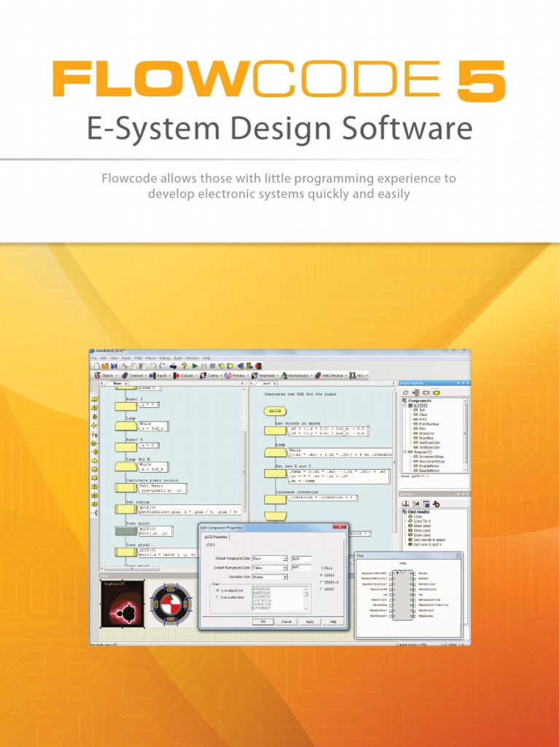Open the File menu
This screenshot has height=747, width=560.
click(94, 358)
